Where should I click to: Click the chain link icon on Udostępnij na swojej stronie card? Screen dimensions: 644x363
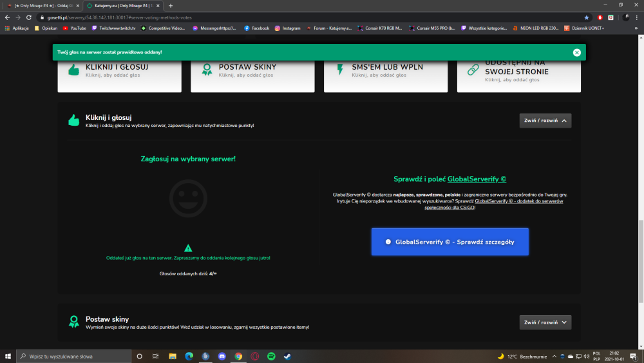pyautogui.click(x=473, y=70)
